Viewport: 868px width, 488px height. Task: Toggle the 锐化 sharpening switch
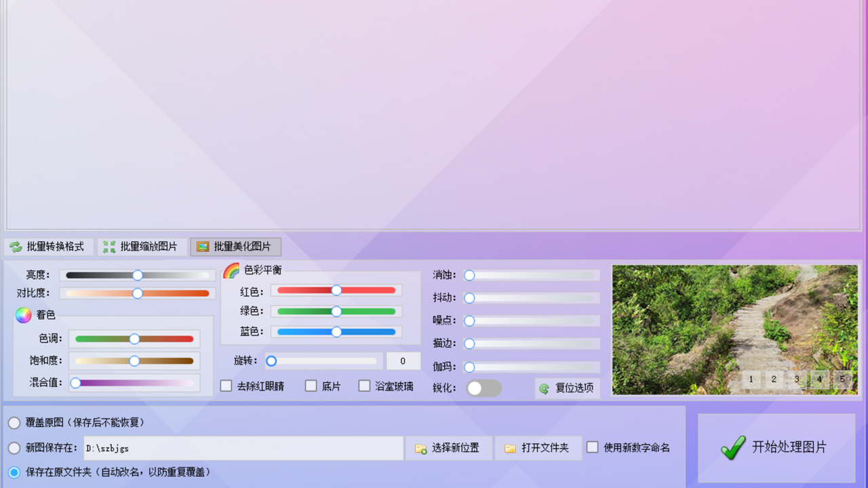coord(484,388)
